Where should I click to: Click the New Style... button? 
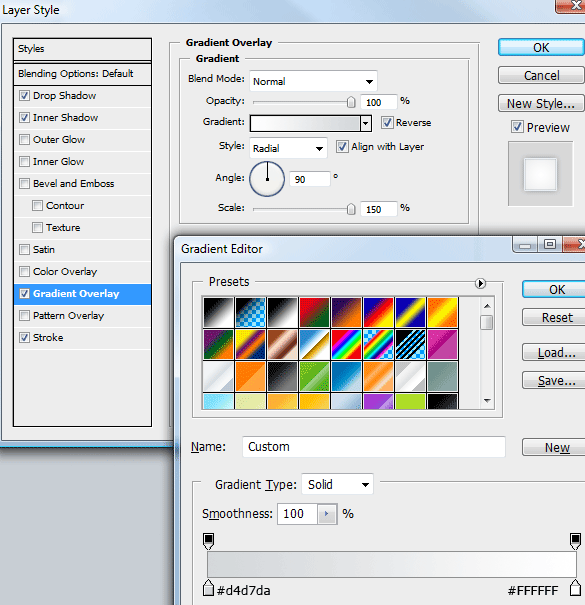coord(541,103)
